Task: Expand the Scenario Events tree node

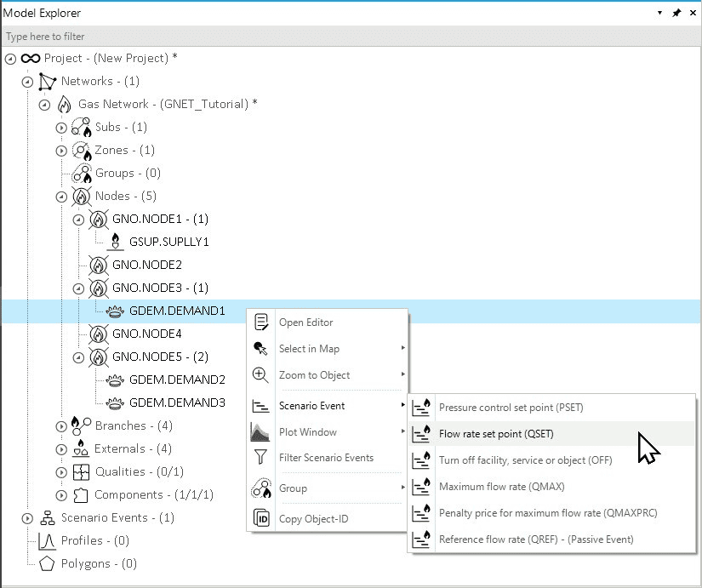Action: pos(27,518)
